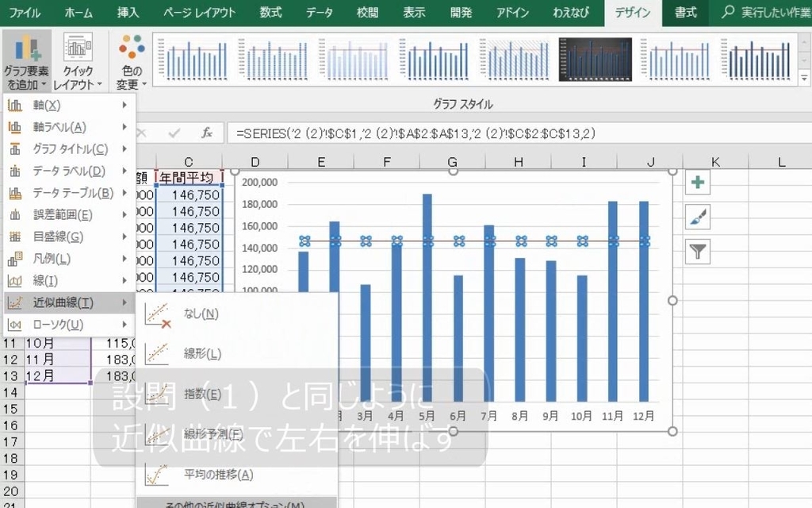Click the green Chart Elements plus icon

tap(696, 183)
